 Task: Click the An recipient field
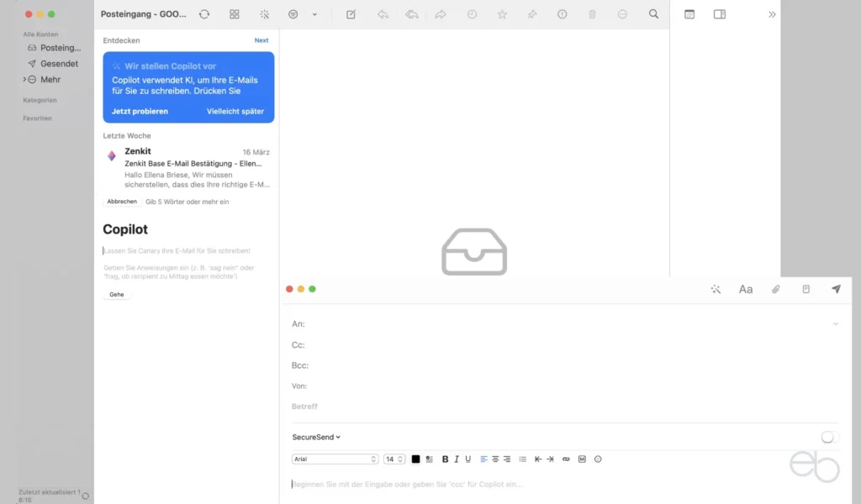click(x=560, y=324)
